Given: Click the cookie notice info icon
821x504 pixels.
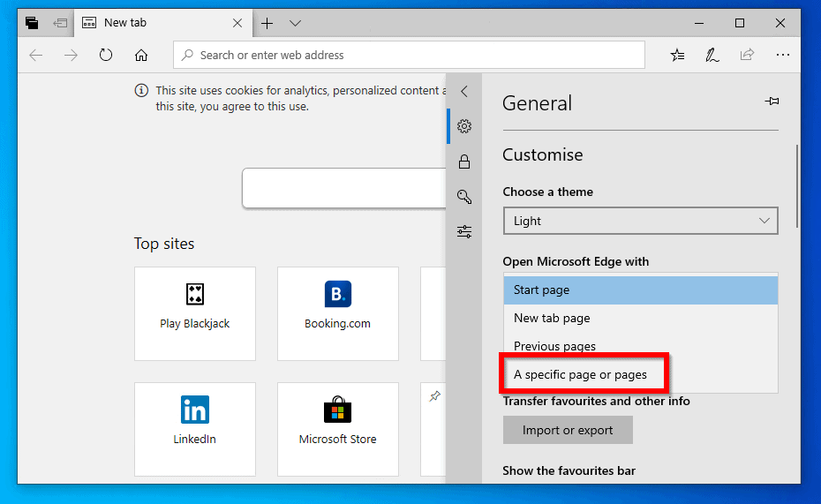Looking at the screenshot, I should (141, 91).
